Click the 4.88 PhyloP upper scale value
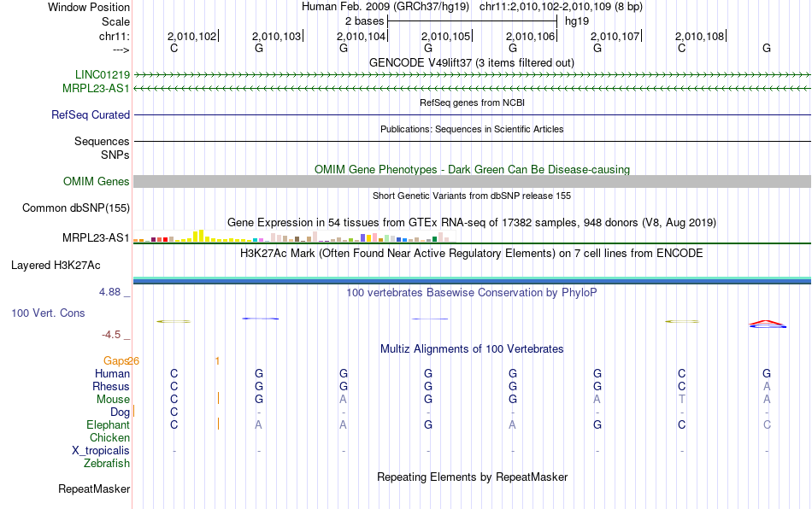Image resolution: width=812 pixels, height=509 pixels. [109, 292]
